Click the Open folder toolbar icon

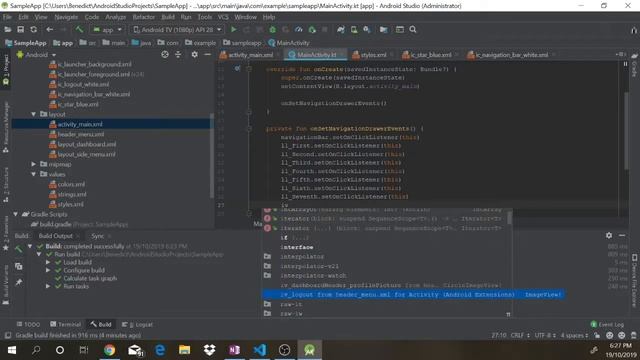click(x=8, y=30)
